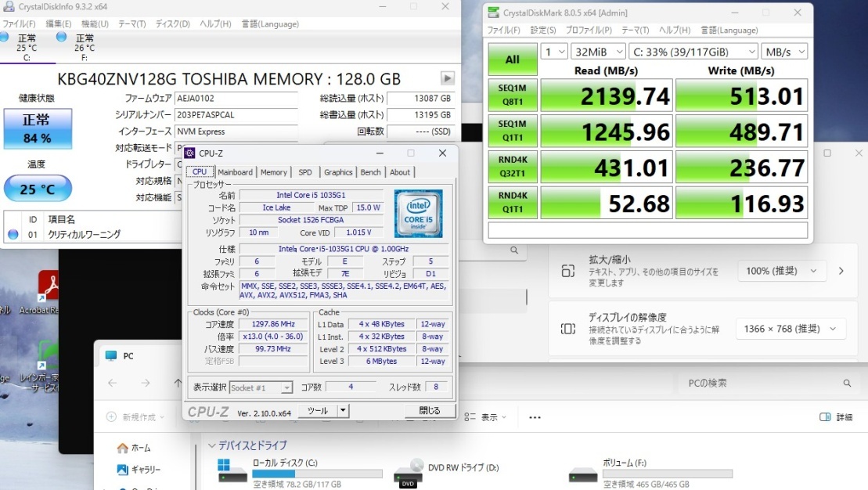Click the 閉じる button in CPU-Z
Image resolution: width=868 pixels, height=490 pixels.
click(x=430, y=411)
